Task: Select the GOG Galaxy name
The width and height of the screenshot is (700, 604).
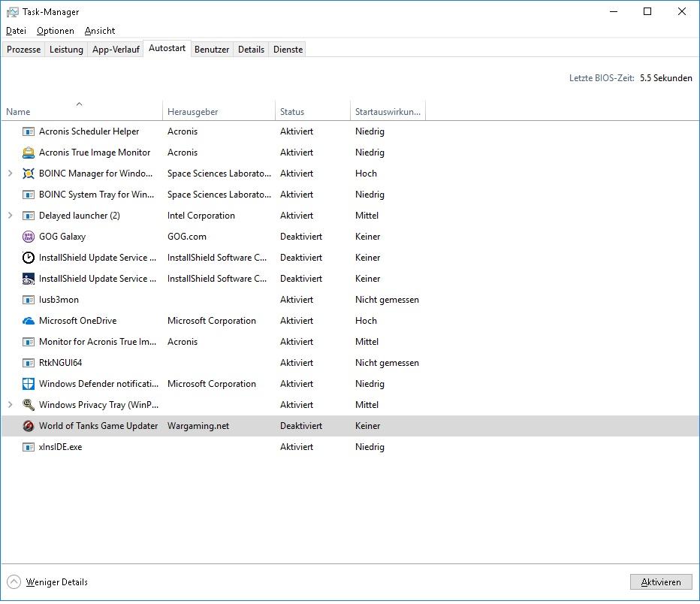Action: [x=62, y=237]
